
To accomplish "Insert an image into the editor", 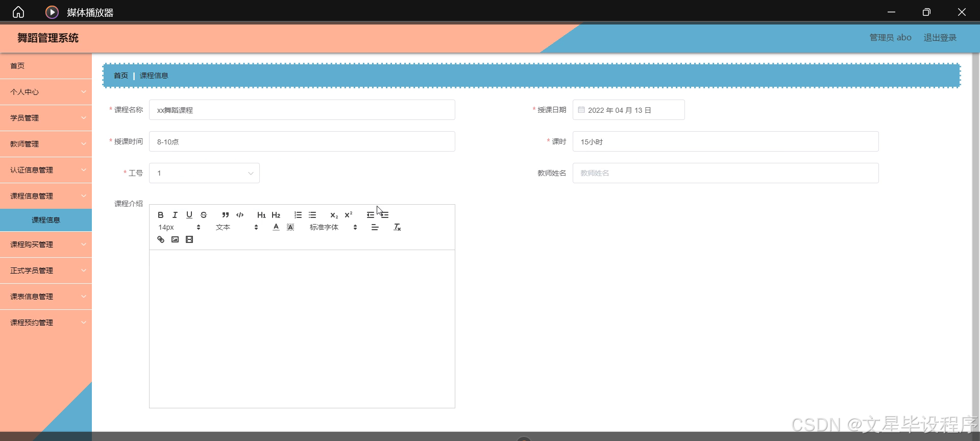I will pyautogui.click(x=175, y=239).
